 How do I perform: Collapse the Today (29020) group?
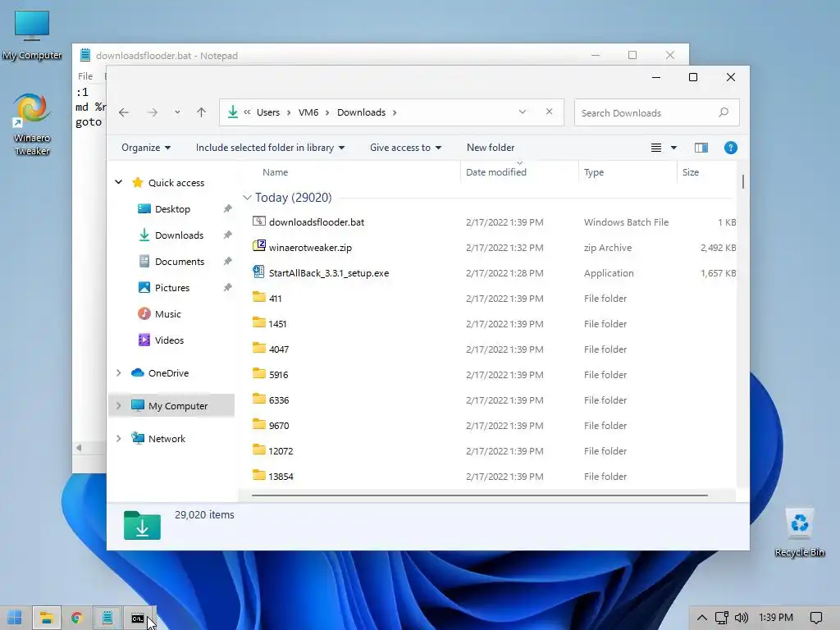point(247,198)
